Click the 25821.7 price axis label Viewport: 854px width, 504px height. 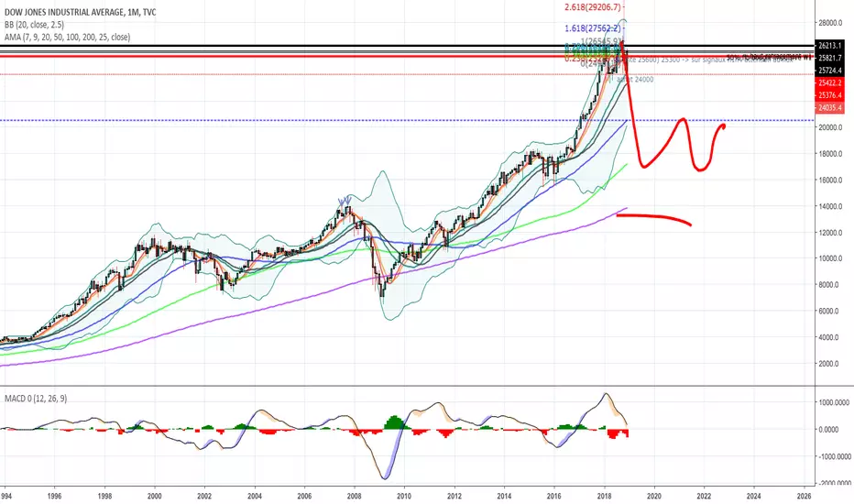click(x=829, y=59)
